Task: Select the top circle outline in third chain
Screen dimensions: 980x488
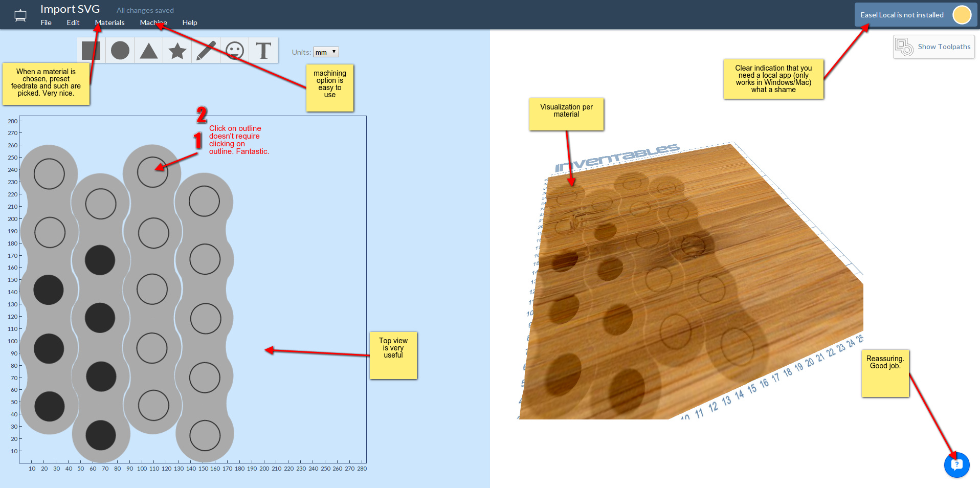Action: 152,172
